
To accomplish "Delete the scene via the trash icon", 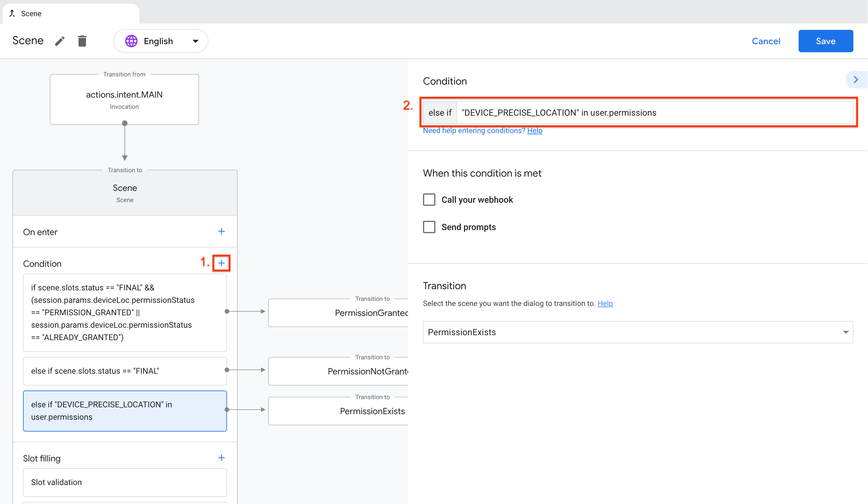I will 82,41.
